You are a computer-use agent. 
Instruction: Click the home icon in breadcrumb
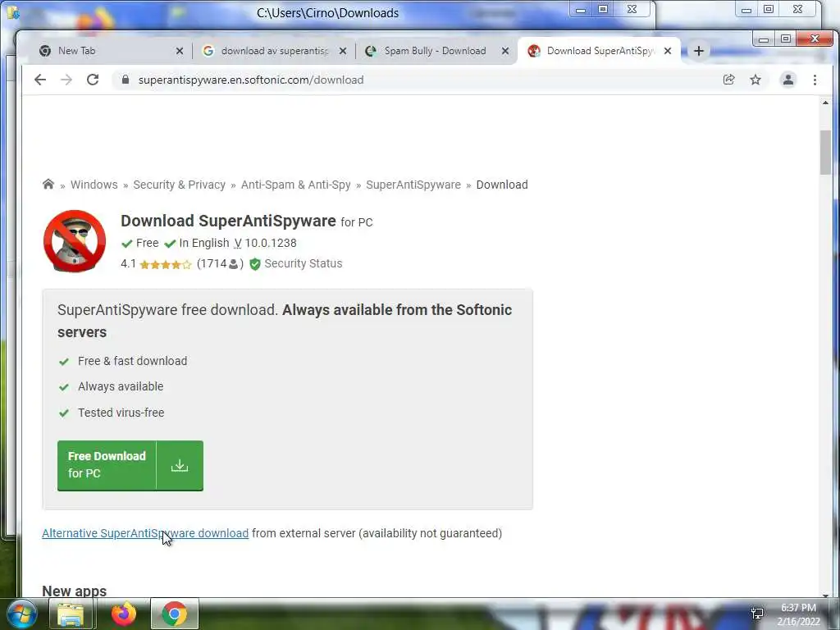click(48, 185)
